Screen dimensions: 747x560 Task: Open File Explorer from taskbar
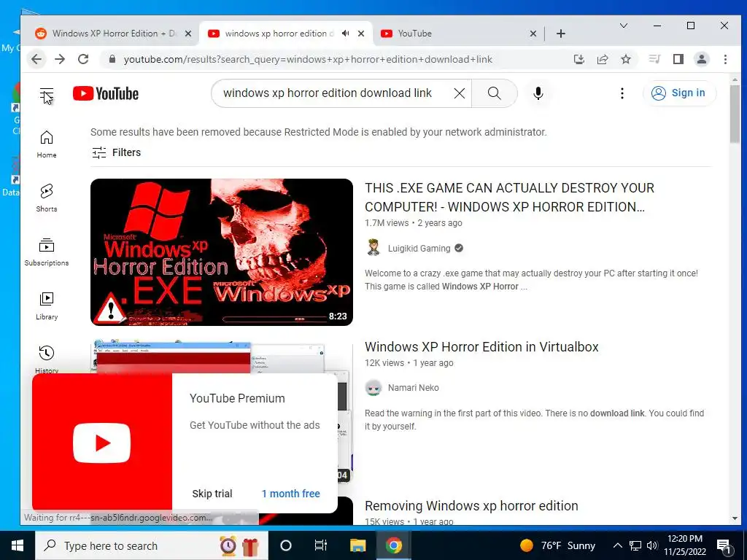coord(357,545)
